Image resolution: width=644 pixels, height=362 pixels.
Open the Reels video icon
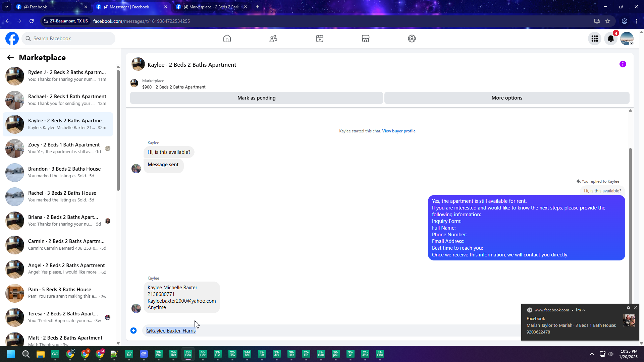tap(320, 39)
